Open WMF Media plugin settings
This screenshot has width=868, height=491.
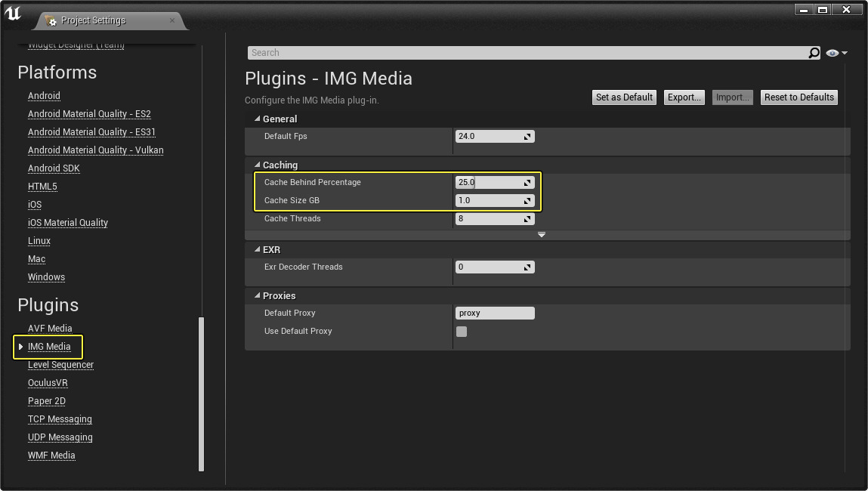tap(51, 455)
